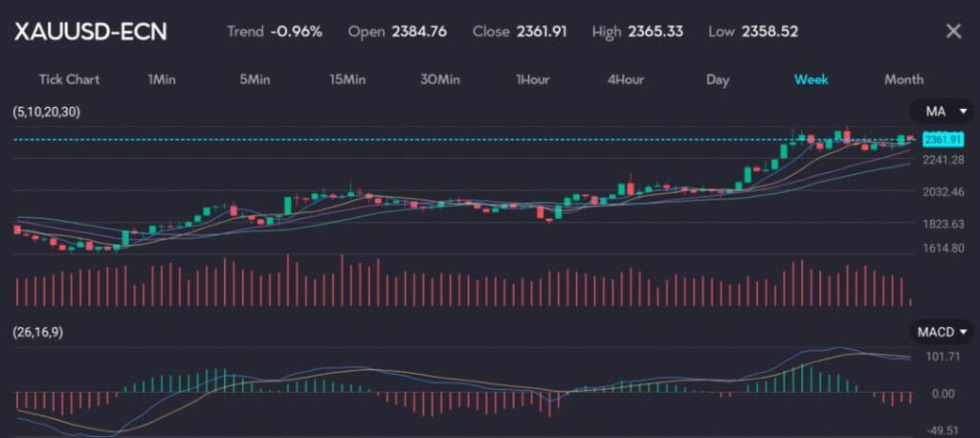980x438 pixels.
Task: Click the MACD parameters (26,16,9) label
Action: pyautogui.click(x=38, y=332)
